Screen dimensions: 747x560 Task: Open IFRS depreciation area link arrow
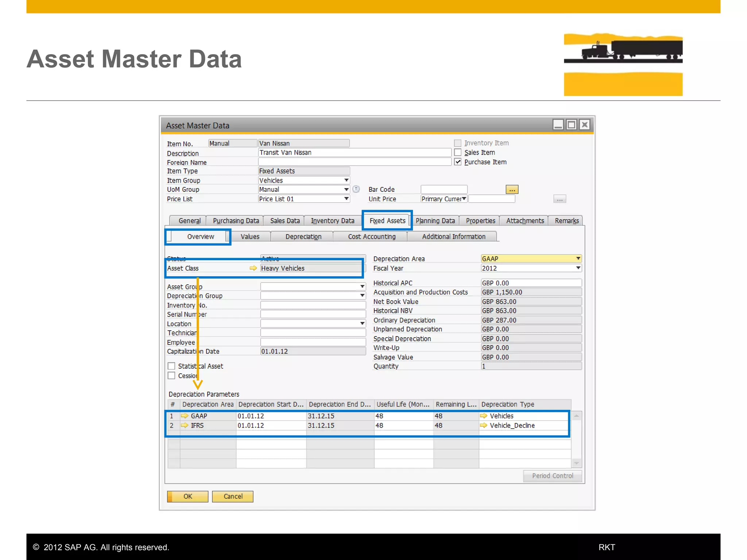click(185, 425)
